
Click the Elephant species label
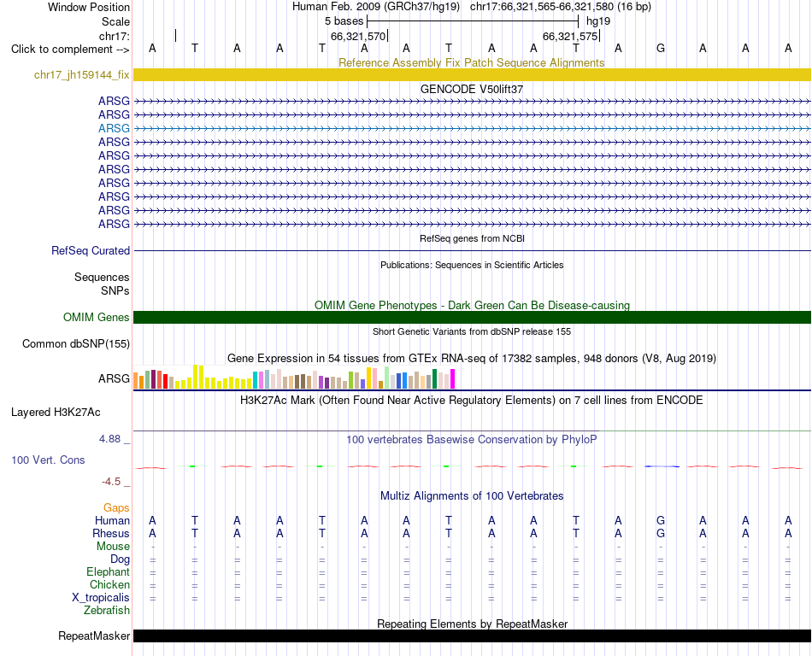108,571
